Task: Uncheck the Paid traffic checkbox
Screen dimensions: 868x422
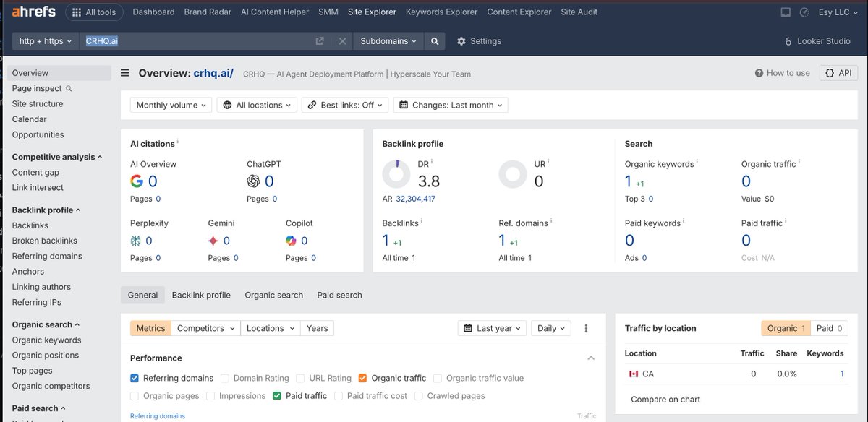Action: tap(277, 396)
